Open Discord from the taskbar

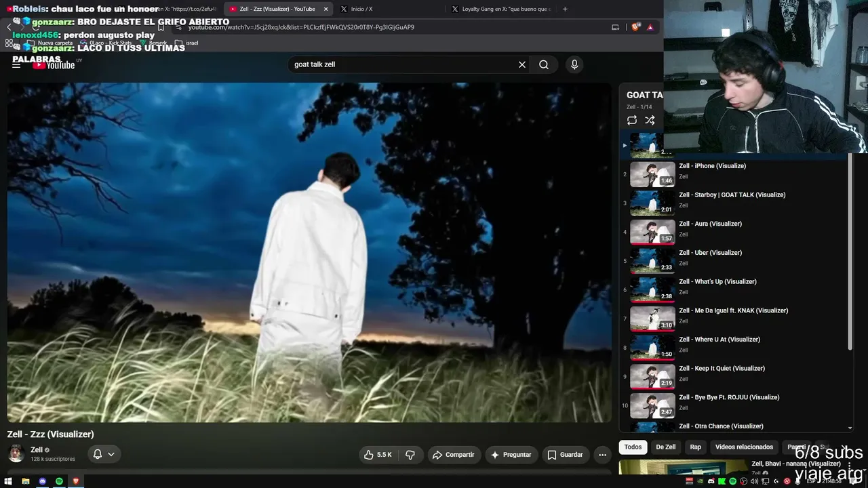click(42, 481)
